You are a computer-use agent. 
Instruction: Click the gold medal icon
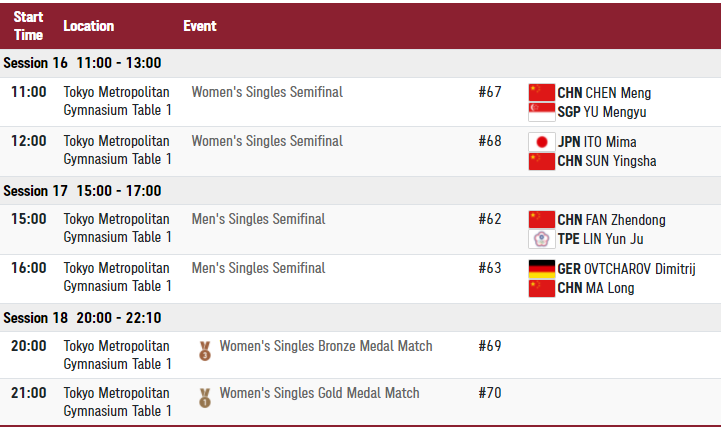(x=205, y=398)
